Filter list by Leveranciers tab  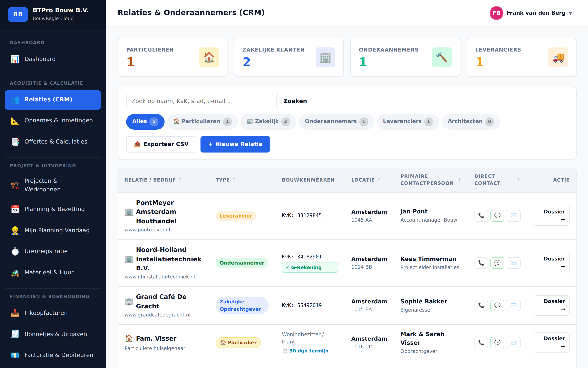click(408, 122)
